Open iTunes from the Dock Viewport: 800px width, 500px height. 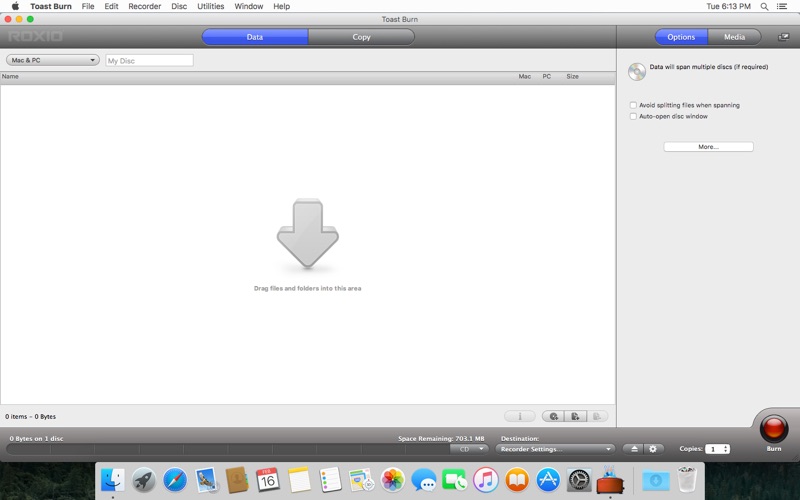point(486,480)
